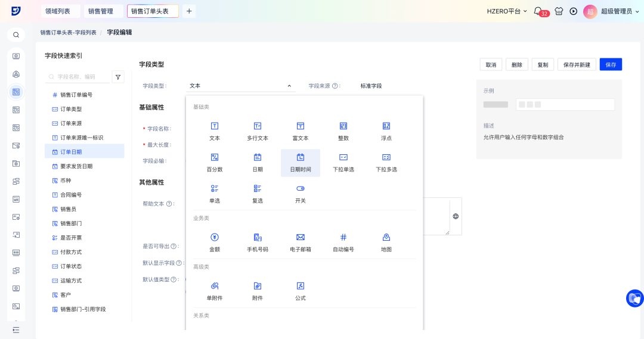
Task: Choose the 富文本 rich text type
Action: click(x=301, y=126)
